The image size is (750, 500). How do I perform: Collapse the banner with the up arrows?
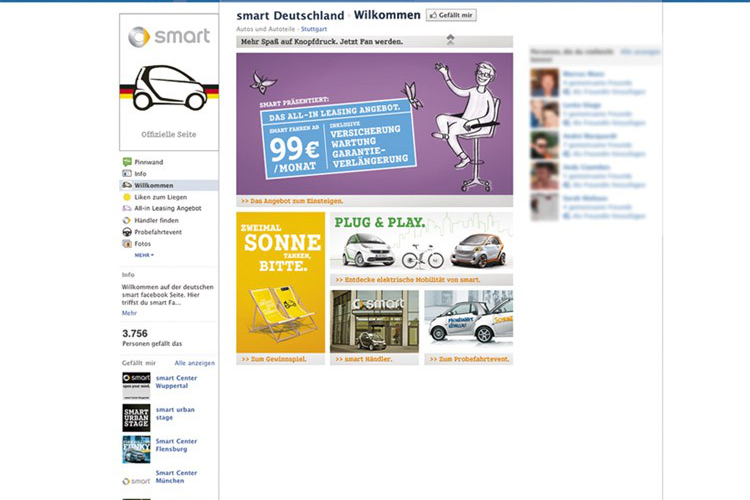(450, 40)
